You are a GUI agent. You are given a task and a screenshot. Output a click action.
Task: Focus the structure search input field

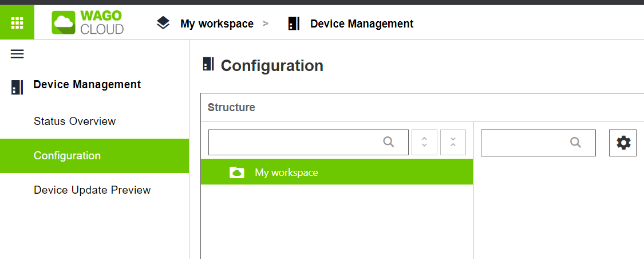[x=309, y=142]
